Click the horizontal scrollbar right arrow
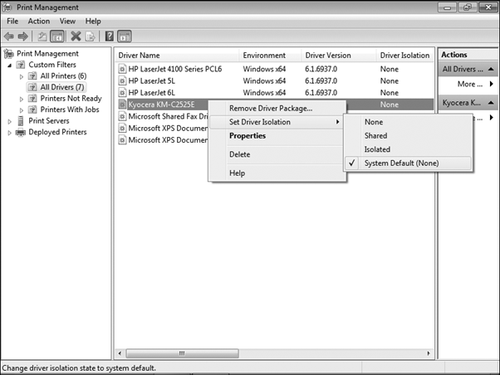 coord(429,353)
